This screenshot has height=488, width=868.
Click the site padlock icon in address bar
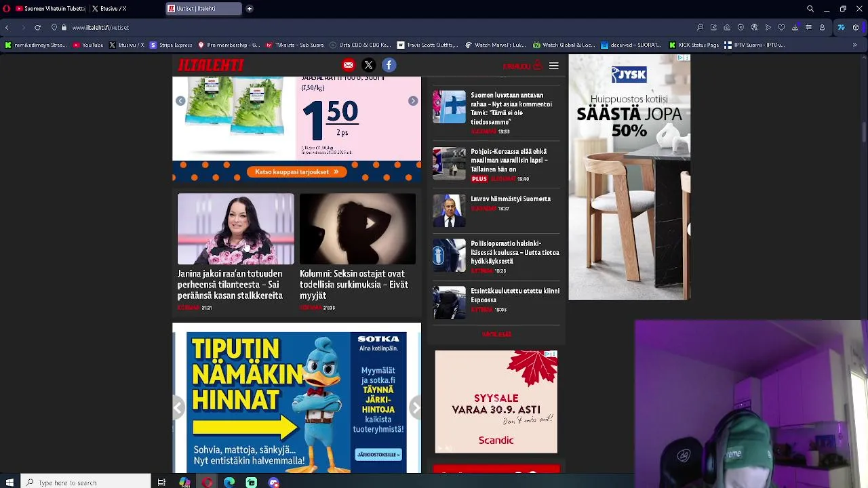click(x=64, y=28)
